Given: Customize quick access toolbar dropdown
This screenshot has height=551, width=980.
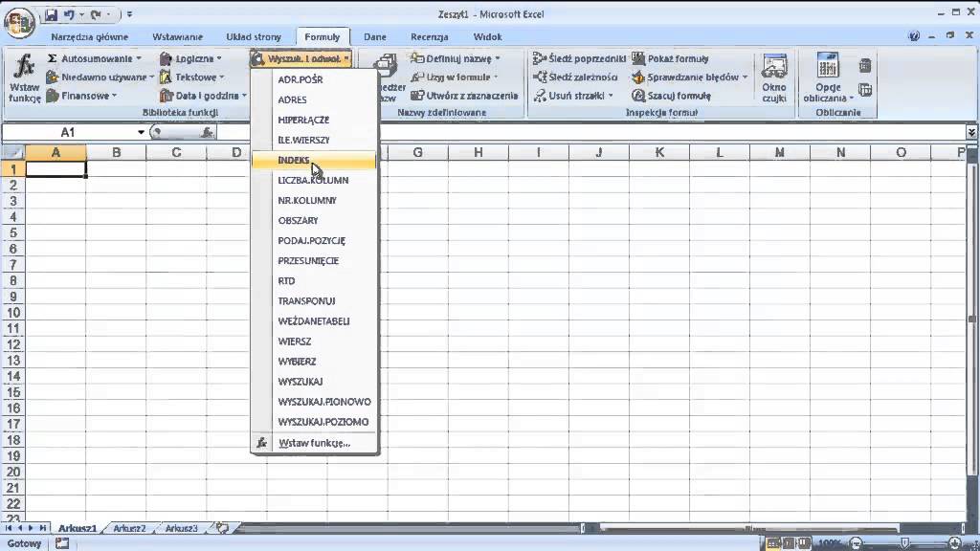Looking at the screenshot, I should [129, 14].
